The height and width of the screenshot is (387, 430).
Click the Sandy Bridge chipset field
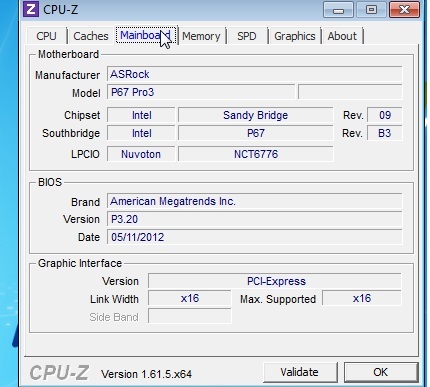click(256, 115)
